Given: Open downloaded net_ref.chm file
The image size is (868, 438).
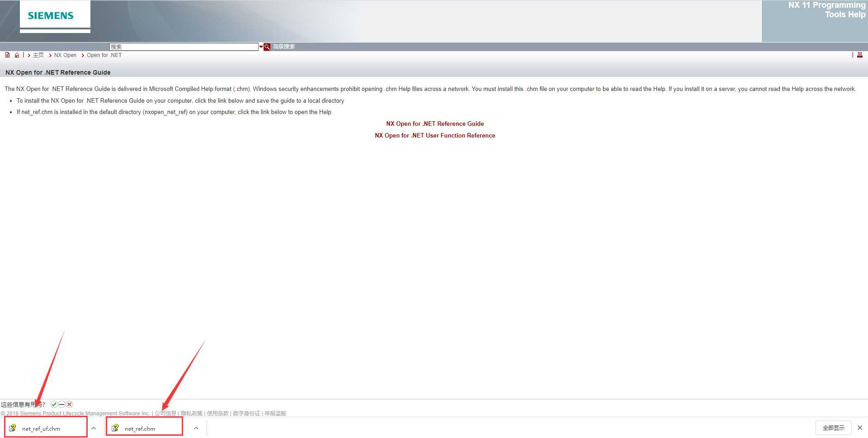Looking at the screenshot, I should [140, 428].
